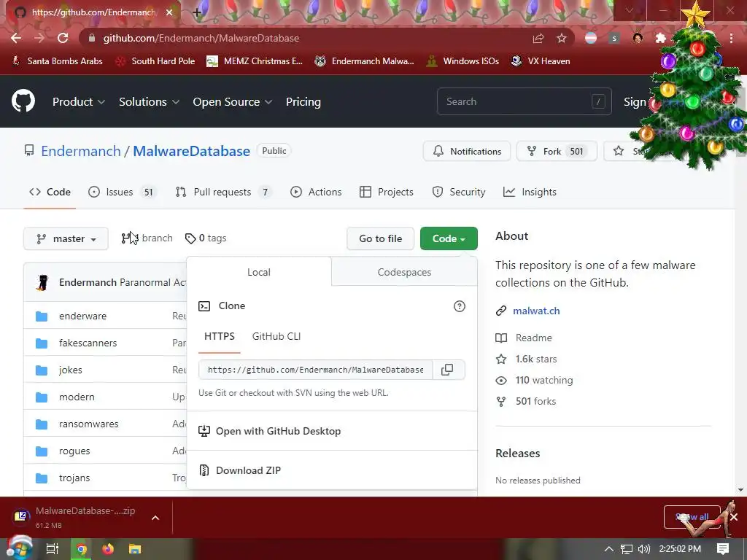Screen dimensions: 747x560
Task: Open the trojans folder
Action: (x=74, y=478)
